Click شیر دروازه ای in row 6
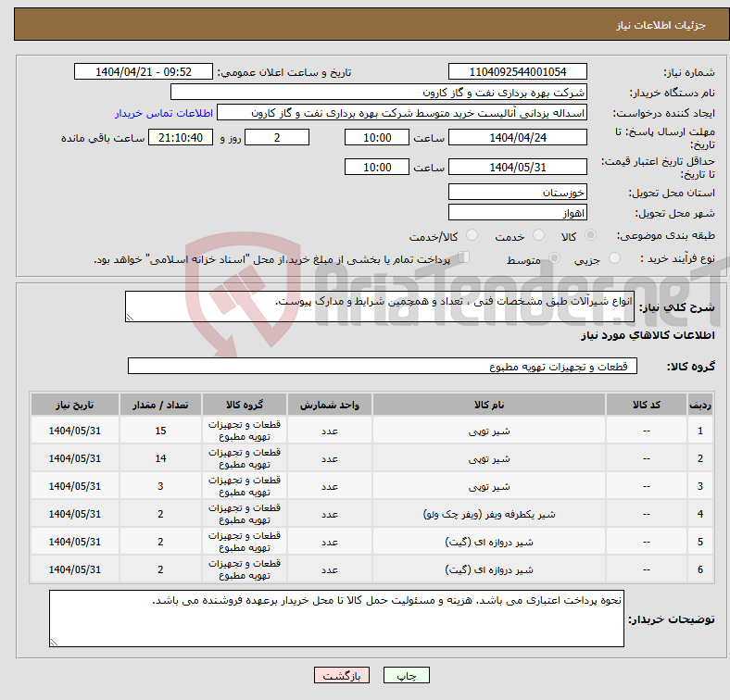The width and height of the screenshot is (730, 700). (489, 569)
